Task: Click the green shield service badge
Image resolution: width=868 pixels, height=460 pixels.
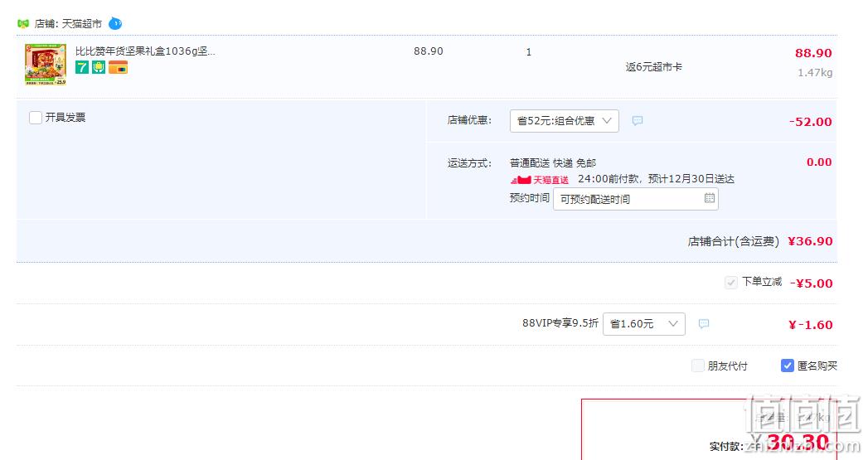Action: pos(99,67)
